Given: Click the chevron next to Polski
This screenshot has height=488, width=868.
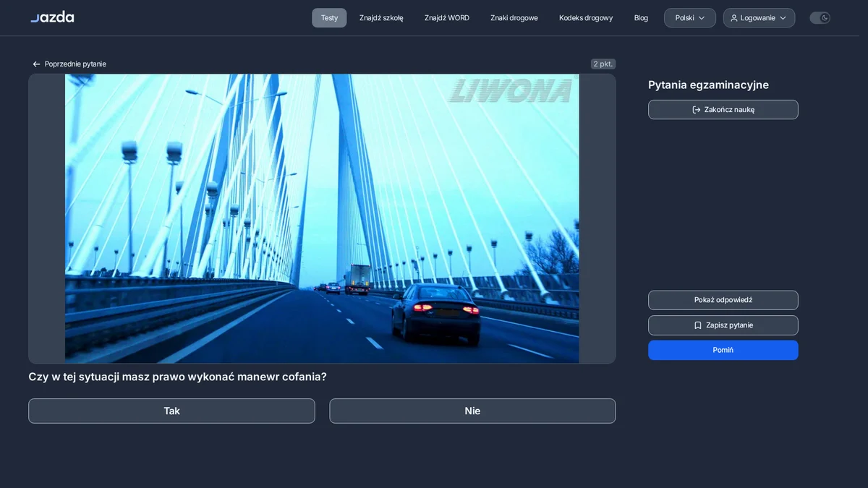Looking at the screenshot, I should [702, 18].
